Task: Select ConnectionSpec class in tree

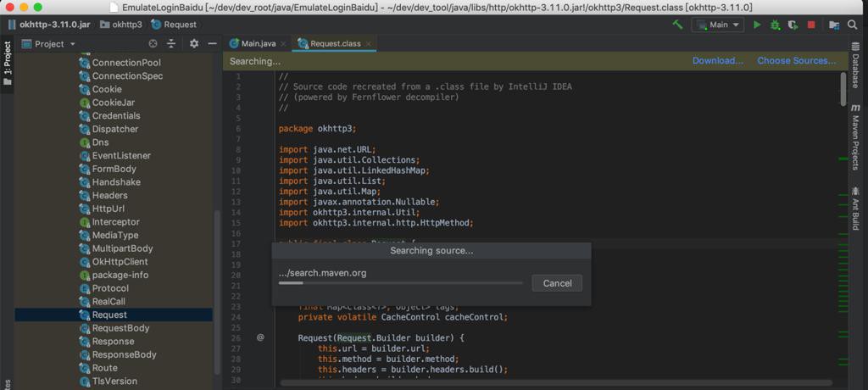Action: (121, 76)
